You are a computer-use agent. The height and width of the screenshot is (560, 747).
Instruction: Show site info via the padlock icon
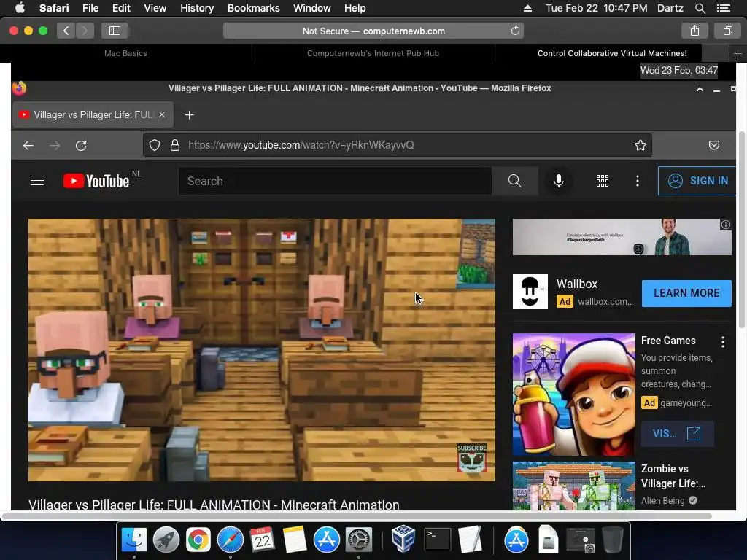[x=175, y=145]
